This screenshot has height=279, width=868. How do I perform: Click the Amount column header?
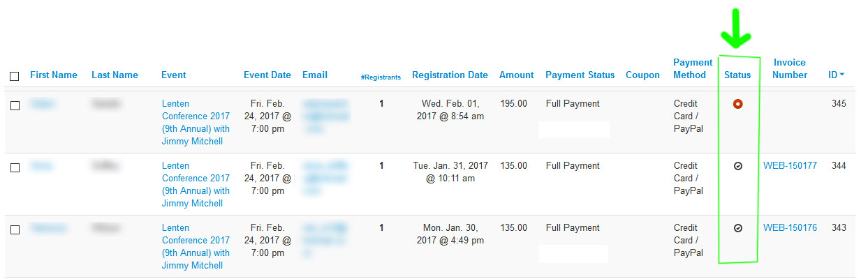[516, 75]
